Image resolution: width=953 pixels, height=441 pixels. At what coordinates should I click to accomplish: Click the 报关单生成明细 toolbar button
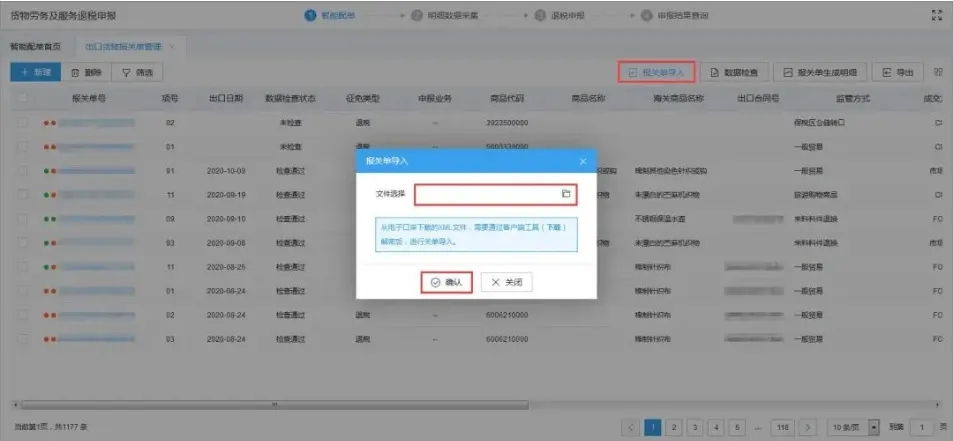click(821, 72)
